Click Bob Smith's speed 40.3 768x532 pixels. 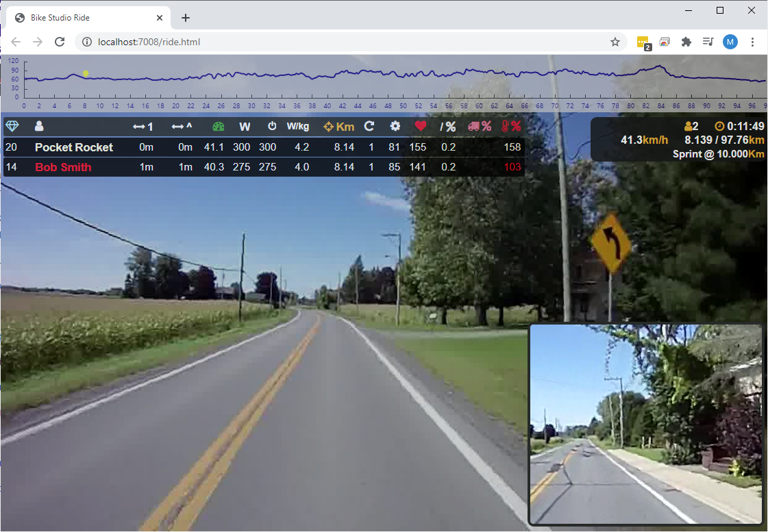[214, 167]
